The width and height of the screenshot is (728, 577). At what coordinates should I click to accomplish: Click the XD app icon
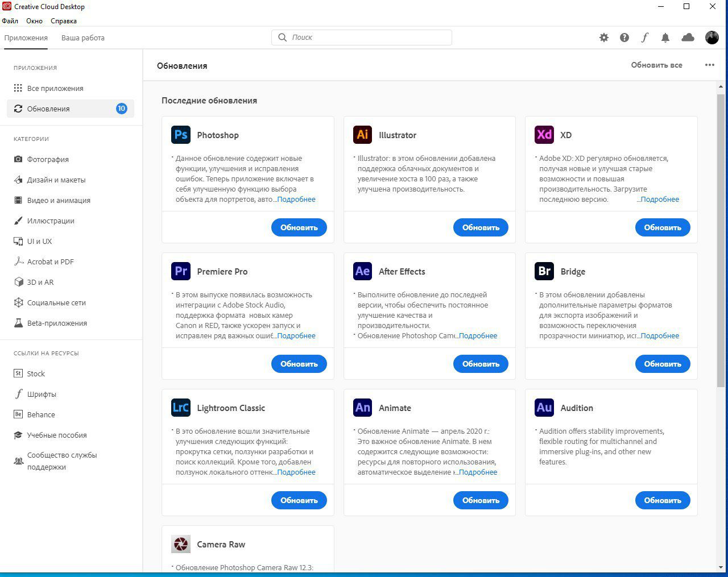[x=545, y=135]
